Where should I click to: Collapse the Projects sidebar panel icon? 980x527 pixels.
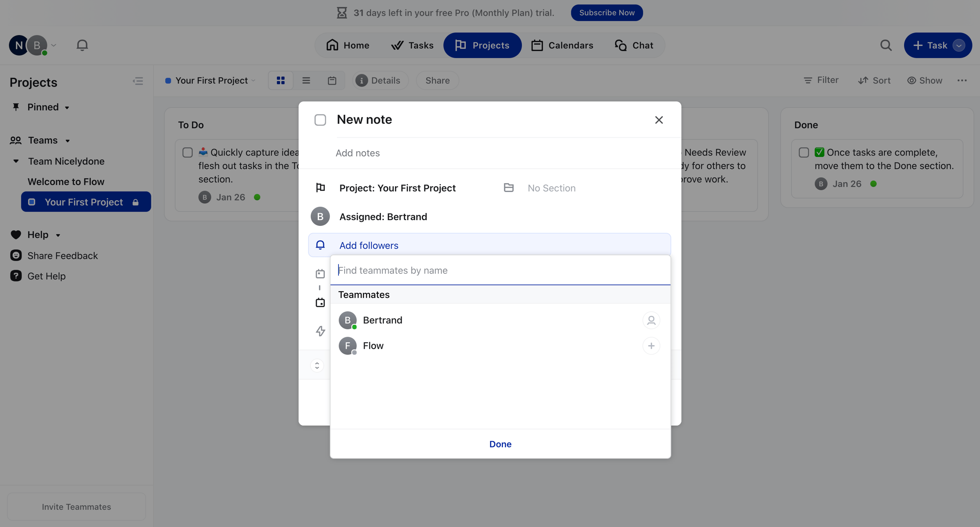[138, 81]
